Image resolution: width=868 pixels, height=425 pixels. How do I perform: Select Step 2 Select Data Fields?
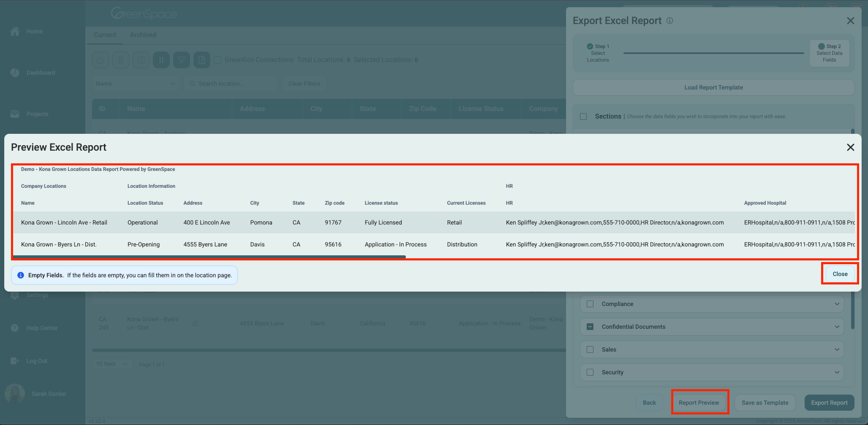(x=829, y=53)
